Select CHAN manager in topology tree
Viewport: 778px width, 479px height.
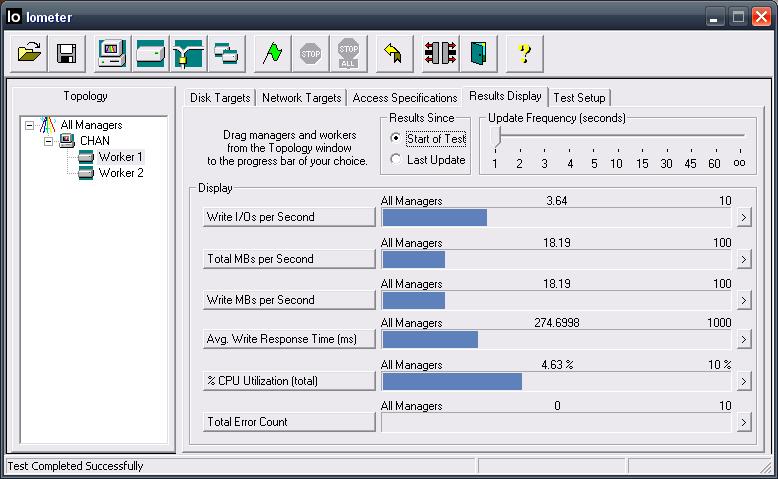click(95, 141)
